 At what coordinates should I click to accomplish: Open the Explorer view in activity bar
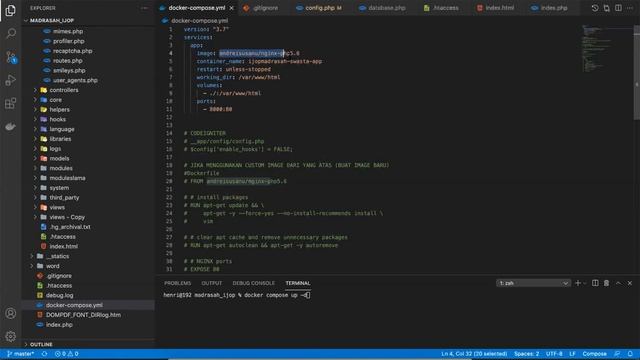[x=11, y=10]
